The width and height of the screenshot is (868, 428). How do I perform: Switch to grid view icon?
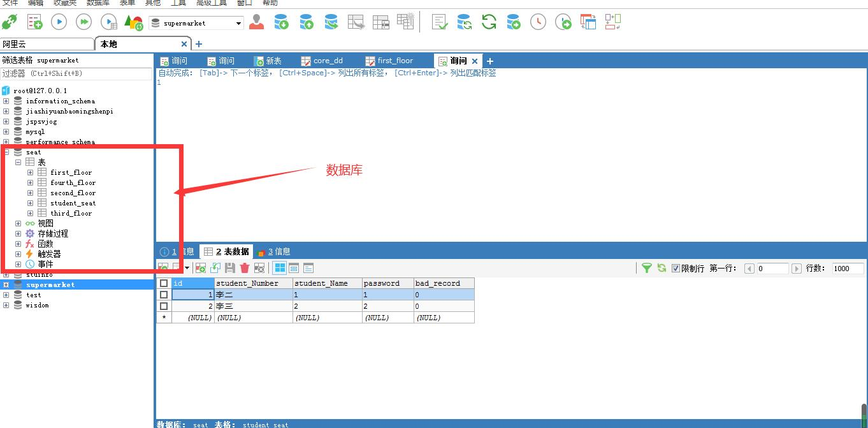(x=280, y=268)
